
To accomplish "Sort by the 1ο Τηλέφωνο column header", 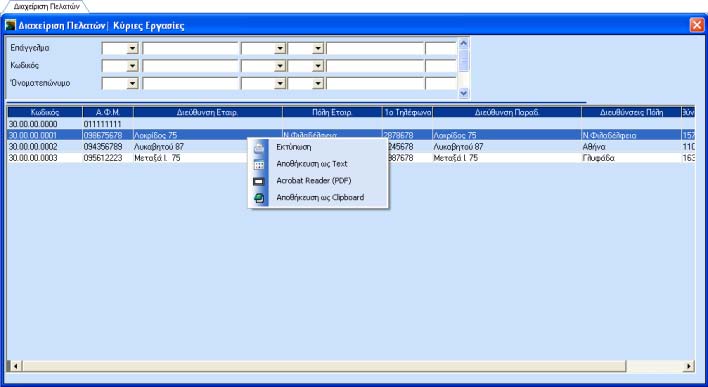I will [407, 112].
